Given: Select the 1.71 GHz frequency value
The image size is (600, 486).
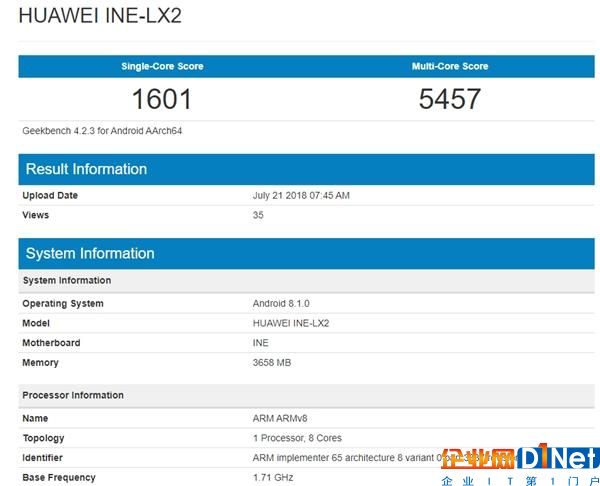Looking at the screenshot, I should pos(273,478).
